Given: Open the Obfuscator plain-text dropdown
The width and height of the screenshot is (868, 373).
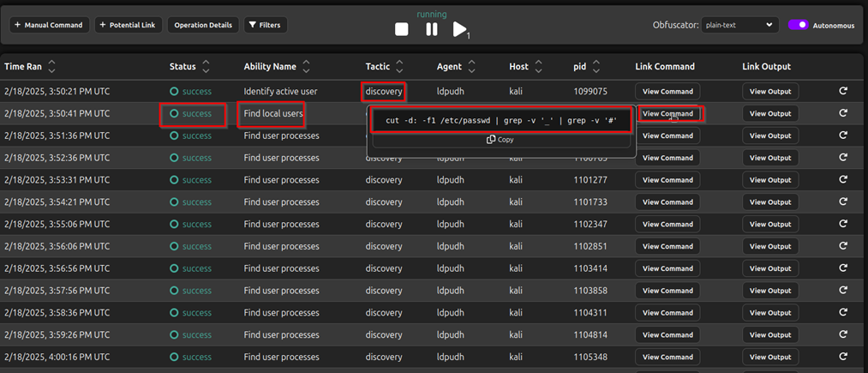Looking at the screenshot, I should point(739,25).
